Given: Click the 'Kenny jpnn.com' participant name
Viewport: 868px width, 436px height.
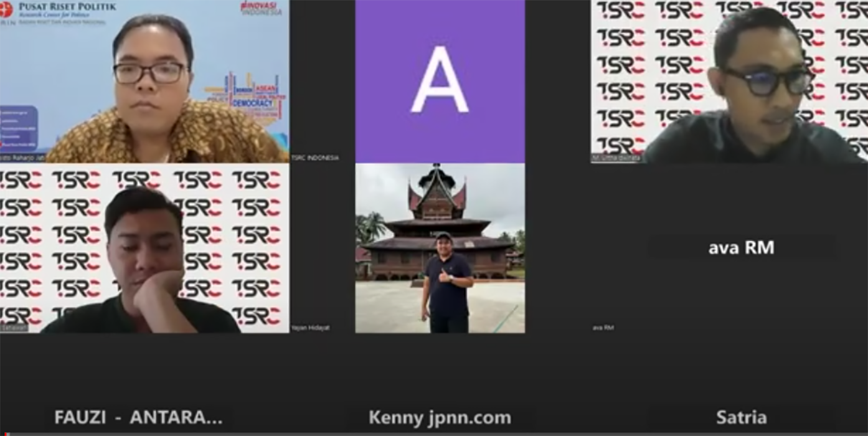Looking at the screenshot, I should [440, 417].
